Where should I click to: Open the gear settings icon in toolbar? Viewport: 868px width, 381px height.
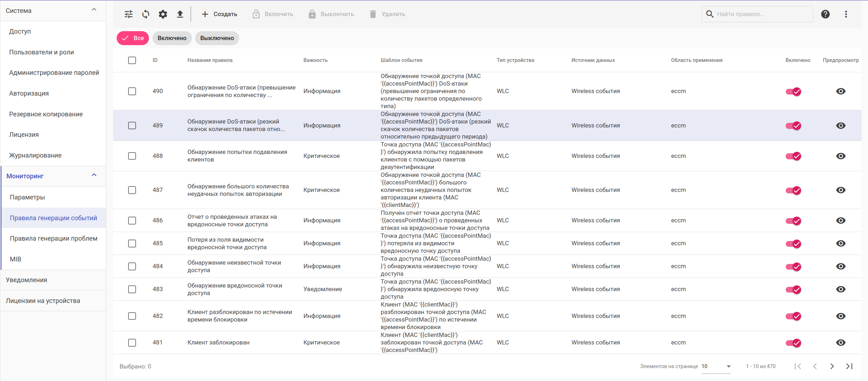163,14
